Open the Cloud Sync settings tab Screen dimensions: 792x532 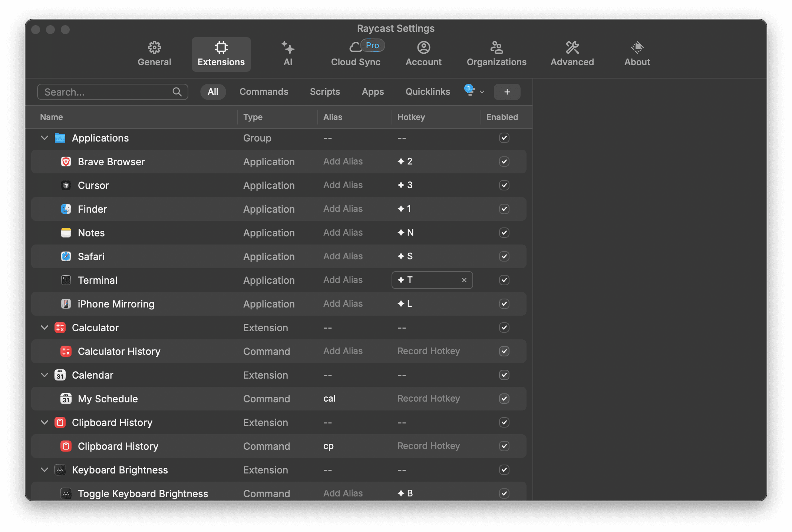[356, 54]
